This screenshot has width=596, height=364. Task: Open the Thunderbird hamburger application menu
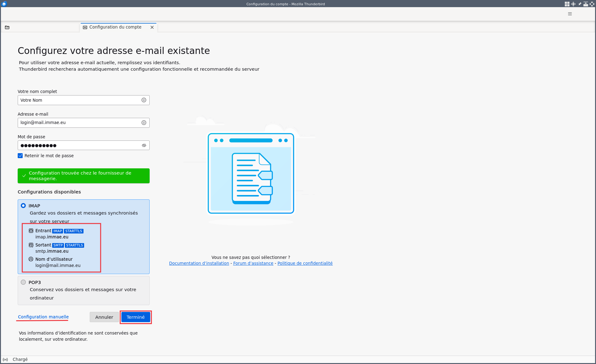coord(570,14)
